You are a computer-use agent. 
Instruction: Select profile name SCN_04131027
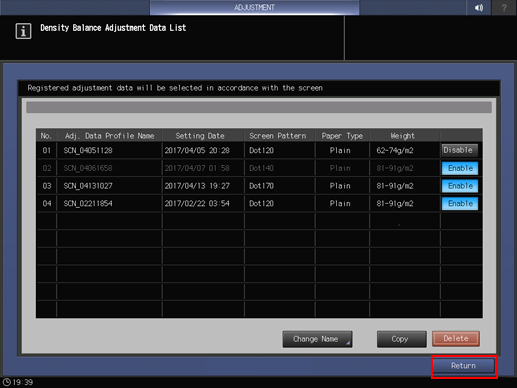tap(88, 186)
